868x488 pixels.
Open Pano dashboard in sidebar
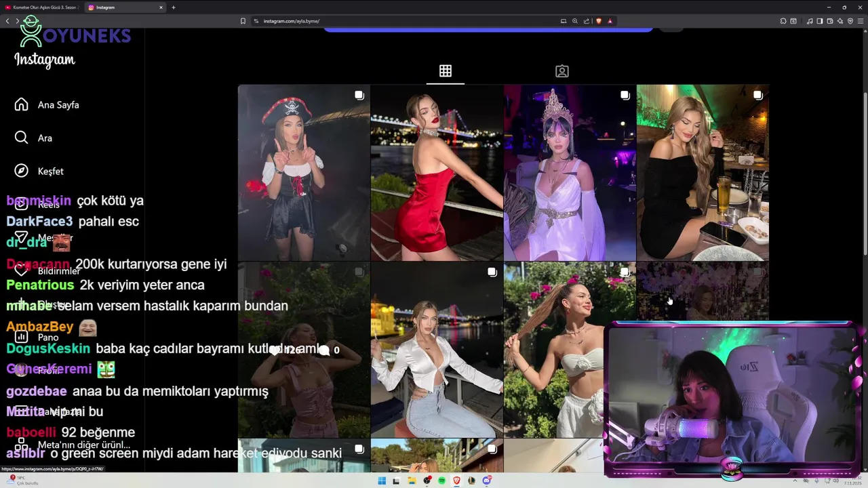37,337
